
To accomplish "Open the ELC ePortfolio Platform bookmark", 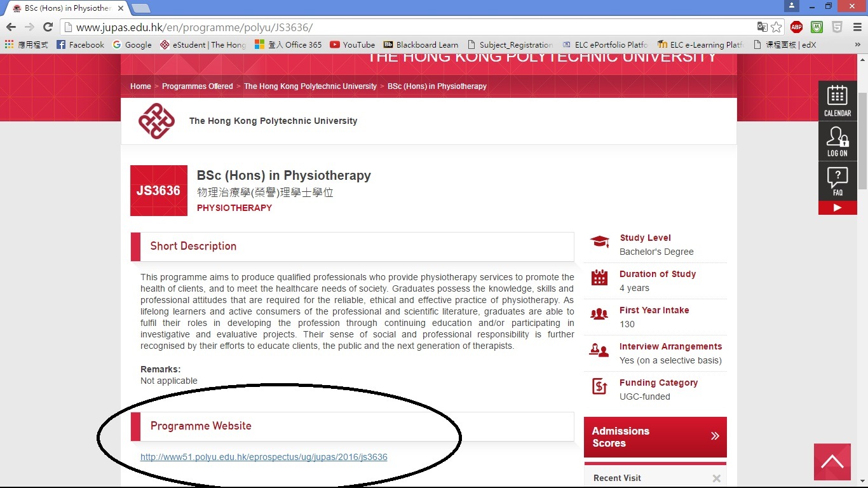I will tap(604, 44).
